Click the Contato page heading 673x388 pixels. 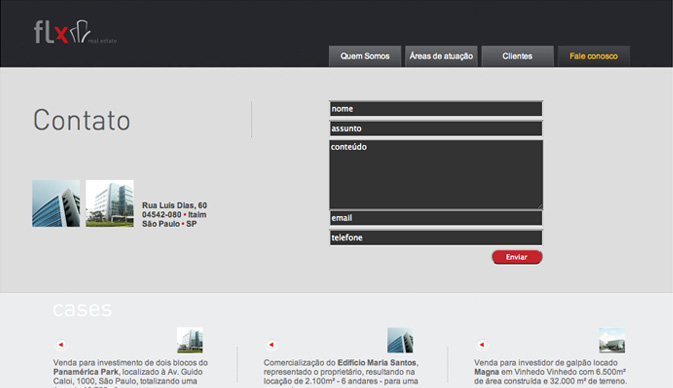(82, 120)
